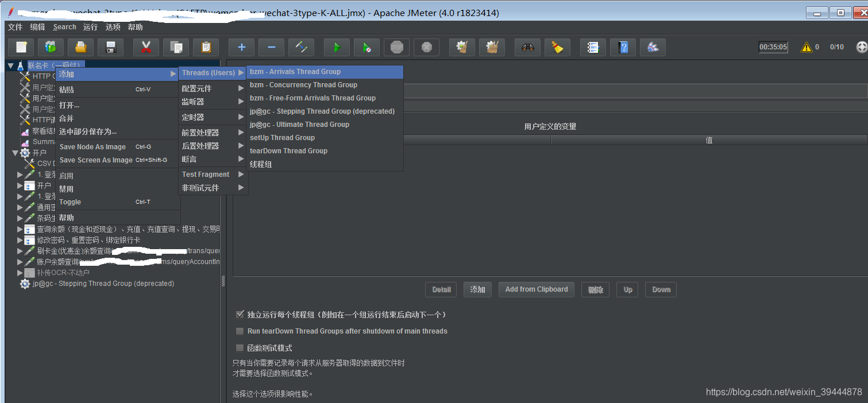Click the Paste clipboard toolbar icon
Viewport: 868px width, 403px height.
206,47
